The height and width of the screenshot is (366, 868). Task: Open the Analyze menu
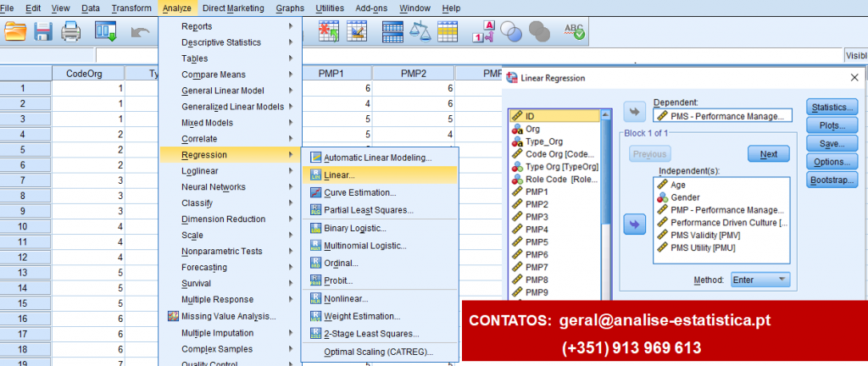[177, 8]
